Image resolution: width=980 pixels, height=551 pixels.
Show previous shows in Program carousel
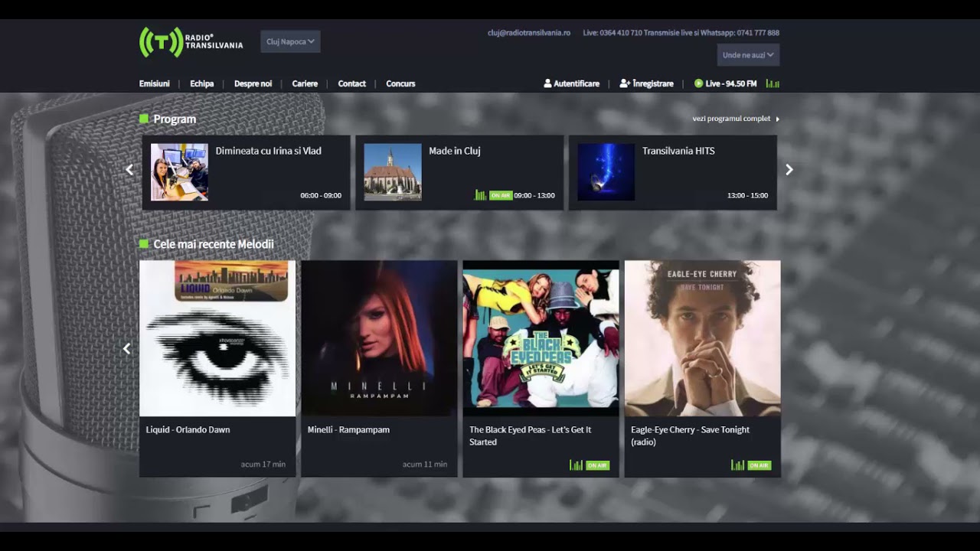[129, 170]
